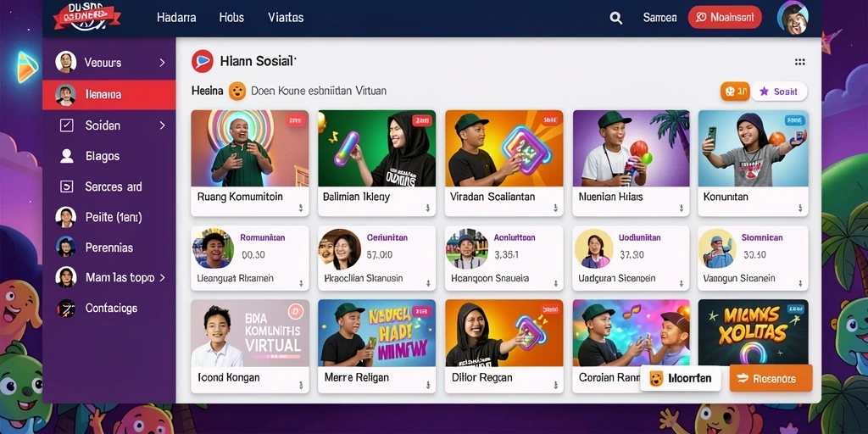Open the grid dots menu icon

[799, 62]
